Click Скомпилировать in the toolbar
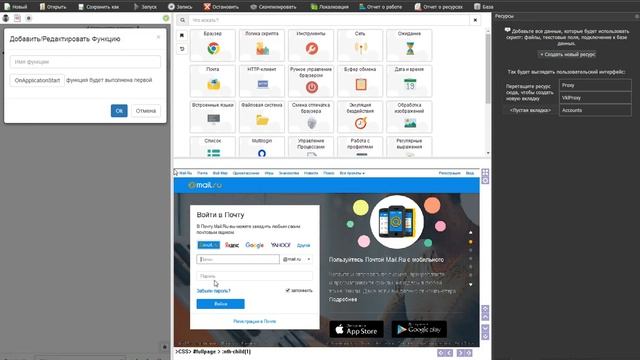 pyautogui.click(x=273, y=7)
